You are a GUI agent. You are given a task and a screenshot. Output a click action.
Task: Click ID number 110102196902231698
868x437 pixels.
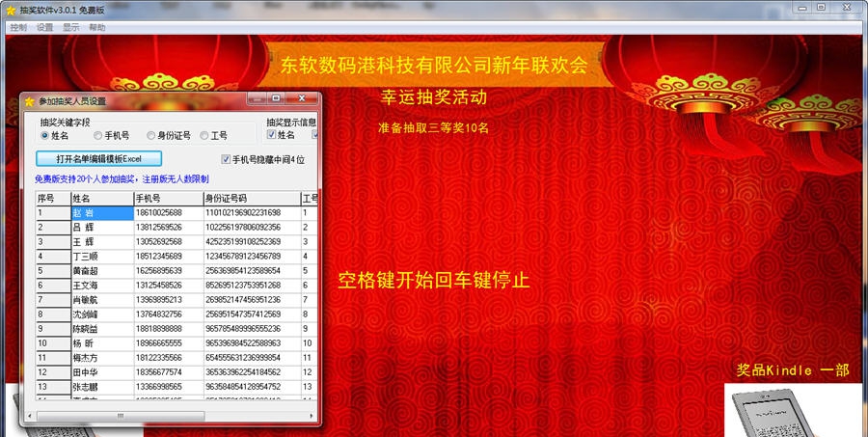(x=253, y=212)
